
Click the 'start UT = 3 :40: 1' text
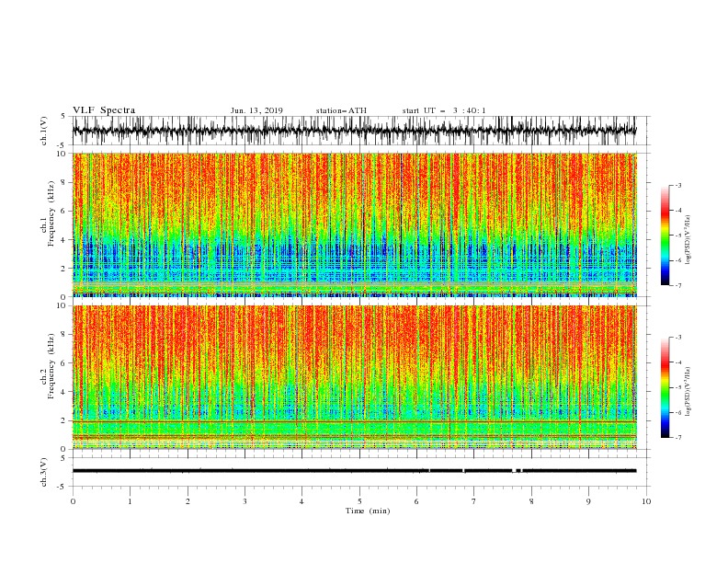click(444, 110)
